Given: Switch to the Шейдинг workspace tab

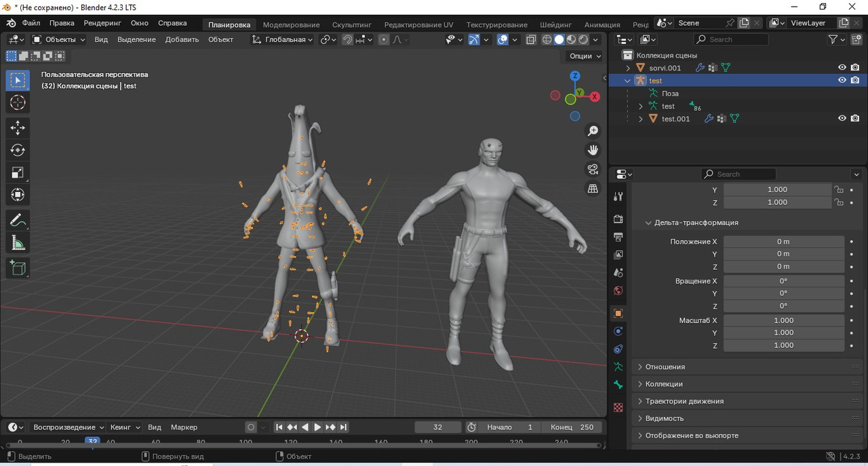Looking at the screenshot, I should click(x=556, y=24).
